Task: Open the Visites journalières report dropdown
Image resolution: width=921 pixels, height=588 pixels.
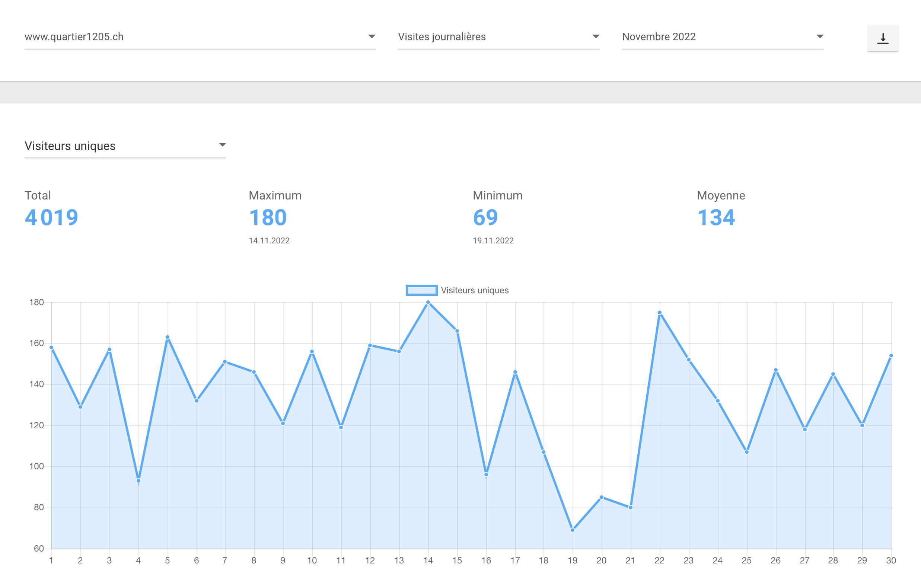Action: tap(498, 37)
